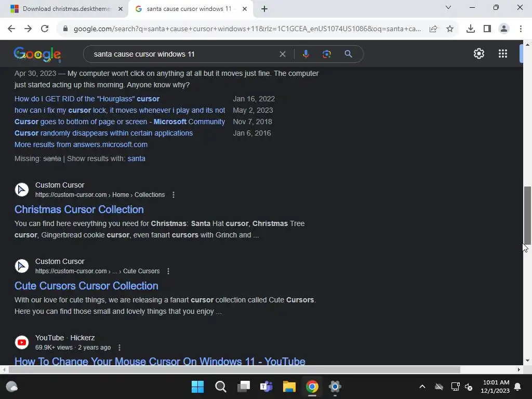The width and height of the screenshot is (532, 399).
Task: Click the scroll-right arrow of the horizontal scrollbar
Action: coord(519,369)
